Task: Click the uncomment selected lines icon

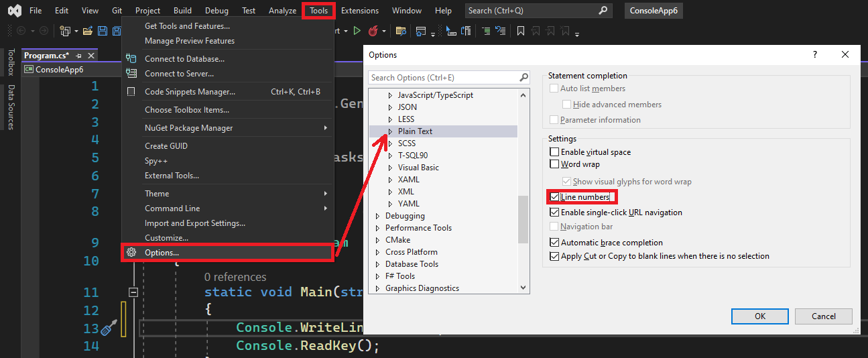Action: click(501, 31)
